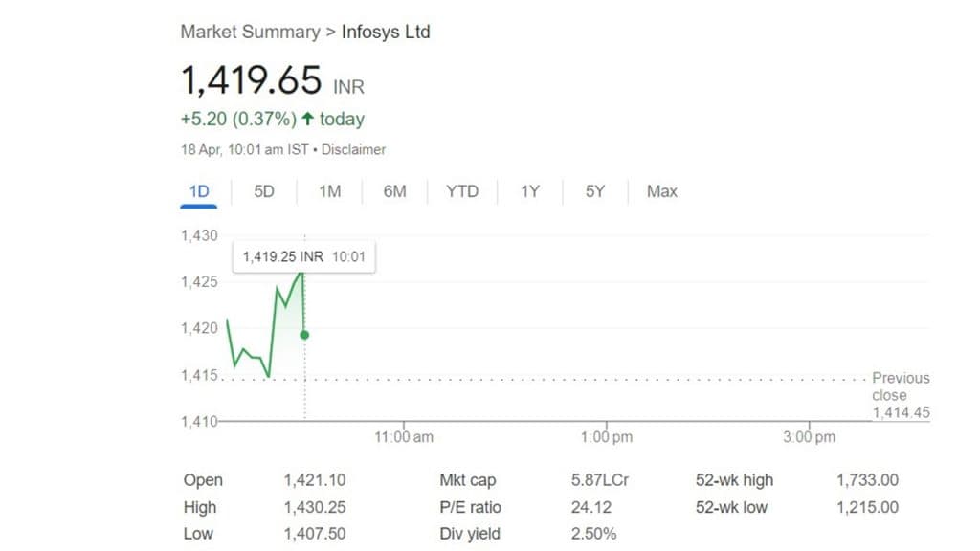The height and width of the screenshot is (551, 980).
Task: Switch to the 1D chart tab
Action: point(198,191)
